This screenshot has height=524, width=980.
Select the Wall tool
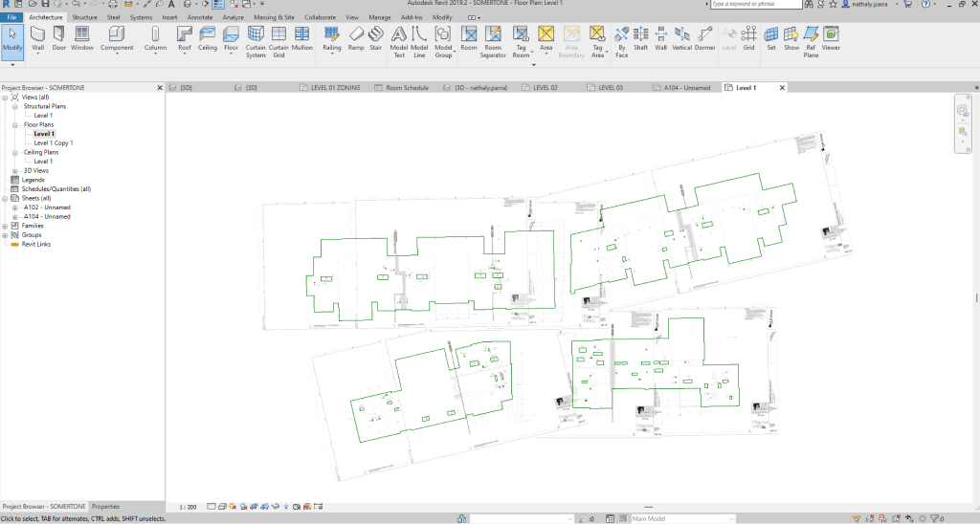(x=38, y=38)
